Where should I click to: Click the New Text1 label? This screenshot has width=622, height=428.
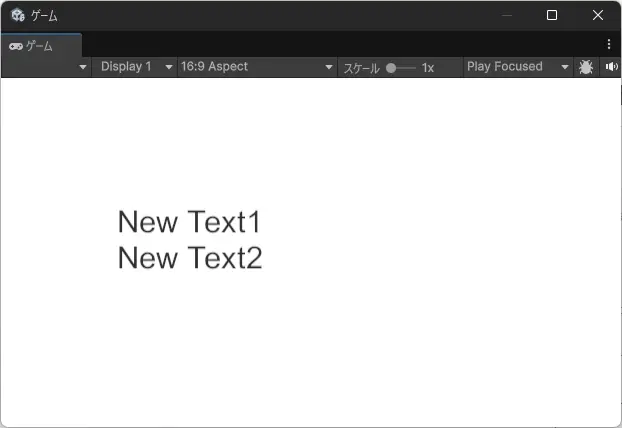point(189,222)
